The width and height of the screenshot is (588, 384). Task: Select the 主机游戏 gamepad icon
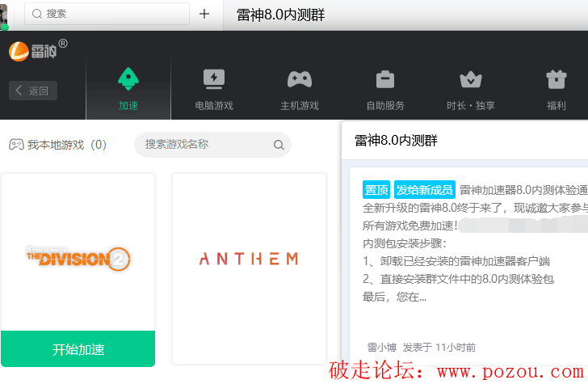[x=300, y=78]
